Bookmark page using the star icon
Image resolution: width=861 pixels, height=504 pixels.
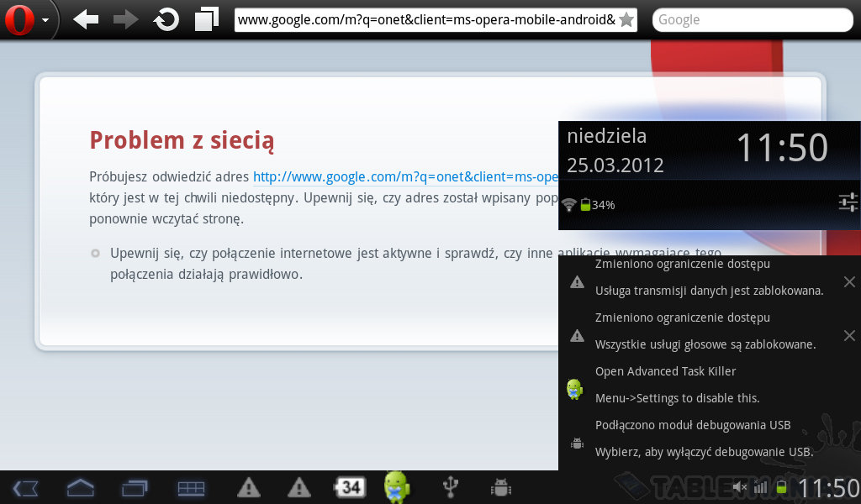[x=626, y=20]
